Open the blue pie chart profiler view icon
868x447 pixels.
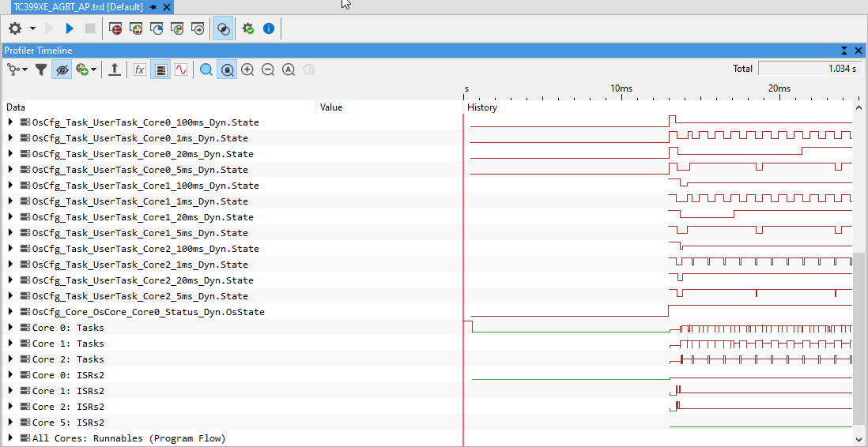[x=157, y=28]
